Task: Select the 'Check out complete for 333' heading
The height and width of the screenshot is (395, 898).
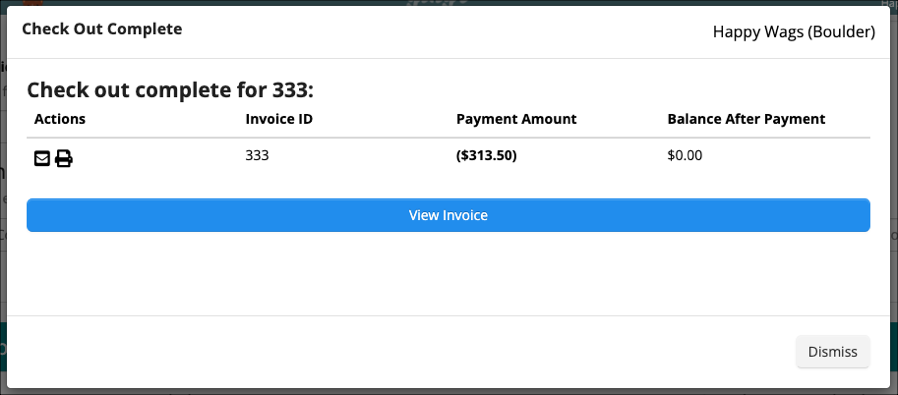Action: click(x=171, y=90)
